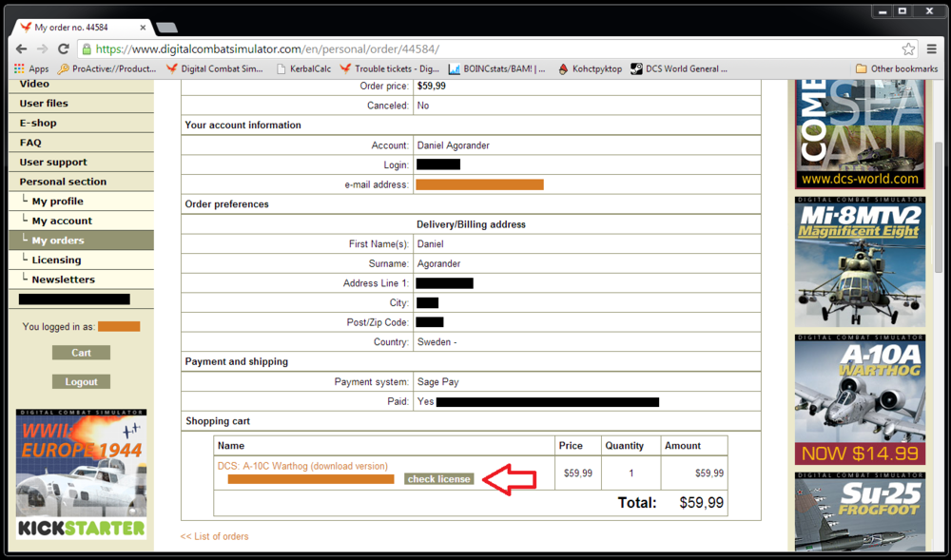Go to Licensing page
951x560 pixels.
[81, 260]
